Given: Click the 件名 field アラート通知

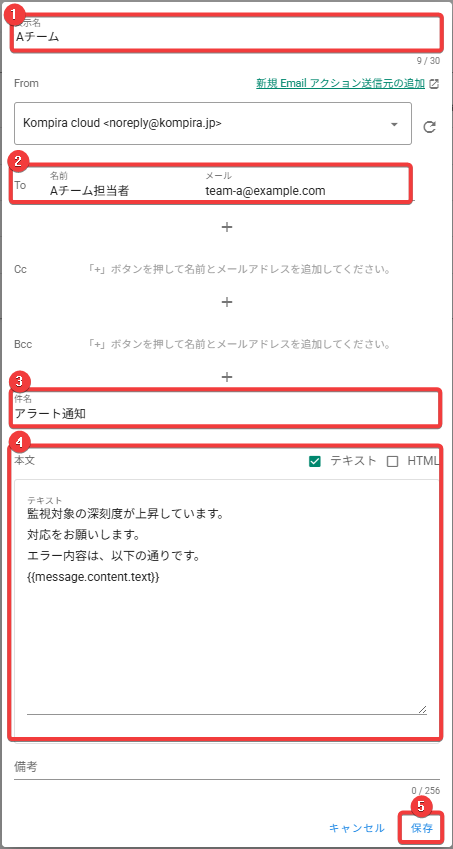Looking at the screenshot, I should click(x=226, y=408).
